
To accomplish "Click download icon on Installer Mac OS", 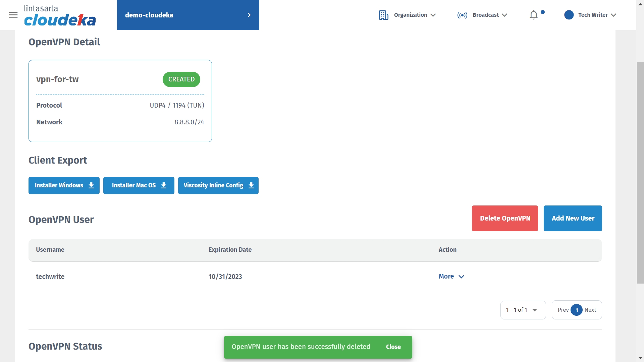I will tap(164, 185).
